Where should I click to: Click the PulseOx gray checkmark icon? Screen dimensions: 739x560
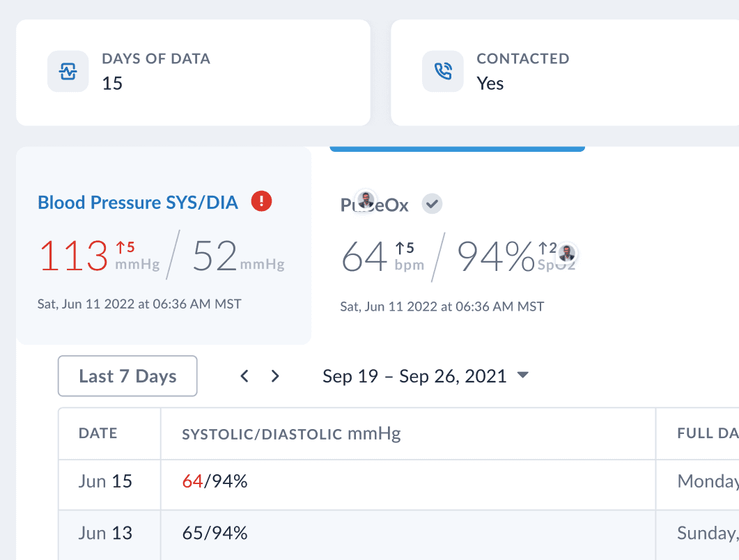433,204
